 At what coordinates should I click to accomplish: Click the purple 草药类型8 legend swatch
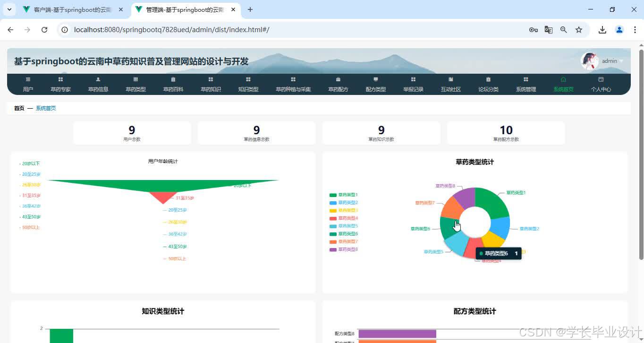[x=333, y=249]
